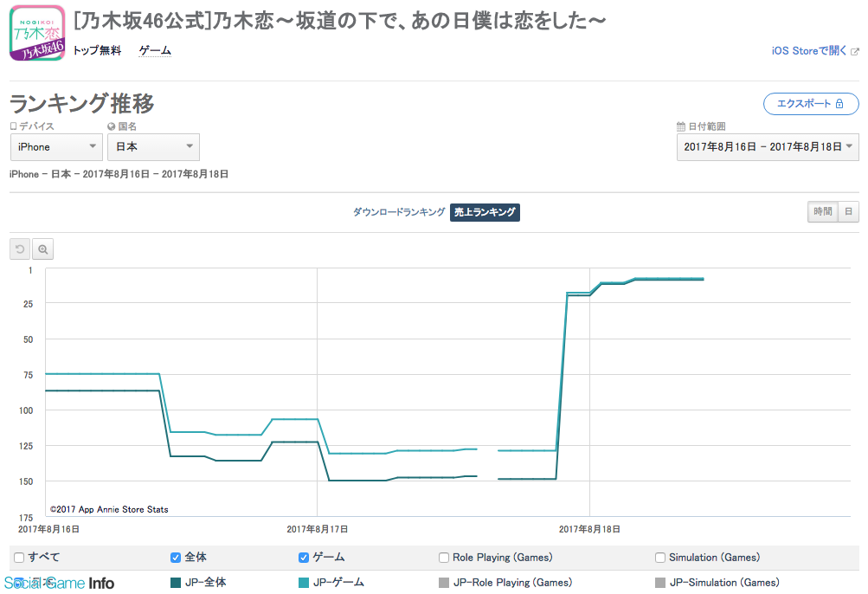The width and height of the screenshot is (868, 594).
Task: Switch chart to 時間 view
Action: pos(823,211)
